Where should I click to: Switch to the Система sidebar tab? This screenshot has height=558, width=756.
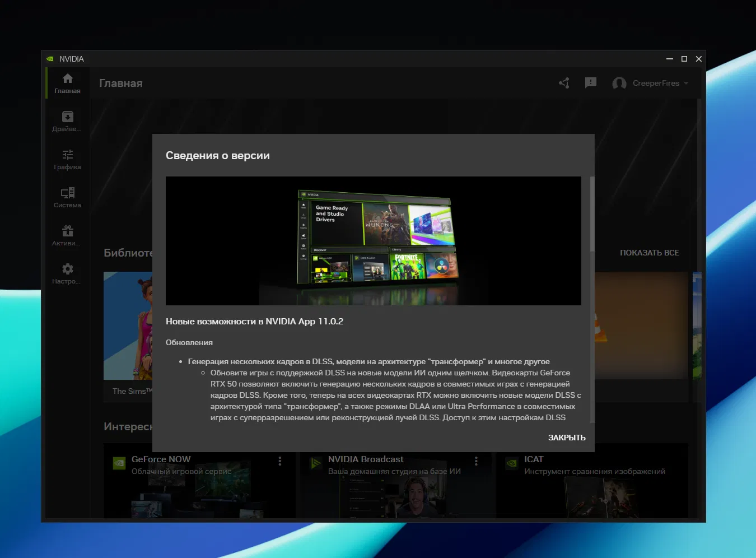[x=67, y=198]
